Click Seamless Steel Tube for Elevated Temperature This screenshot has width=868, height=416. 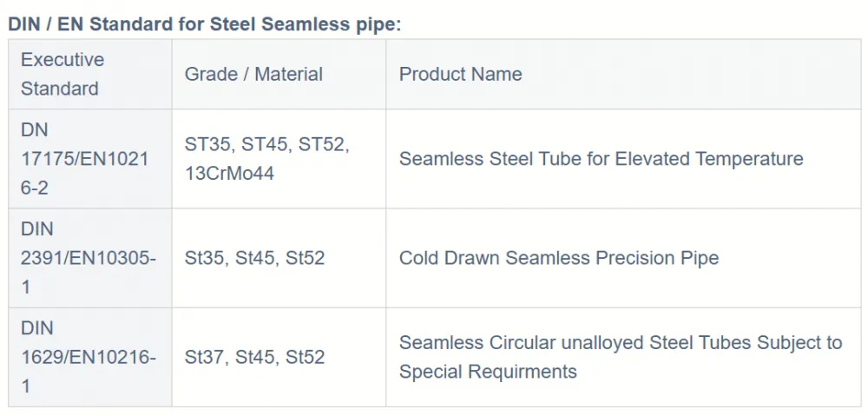tap(602, 159)
